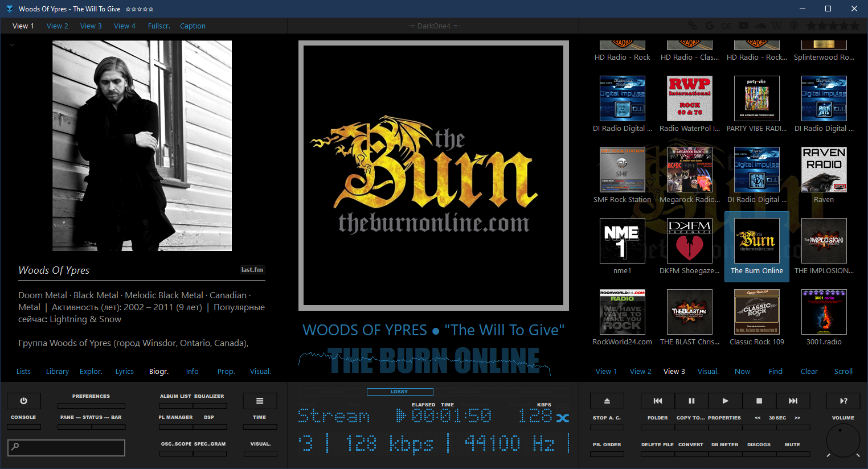Switch to View 2 in top menu
Viewport: 868px width, 469px height.
[x=58, y=26]
